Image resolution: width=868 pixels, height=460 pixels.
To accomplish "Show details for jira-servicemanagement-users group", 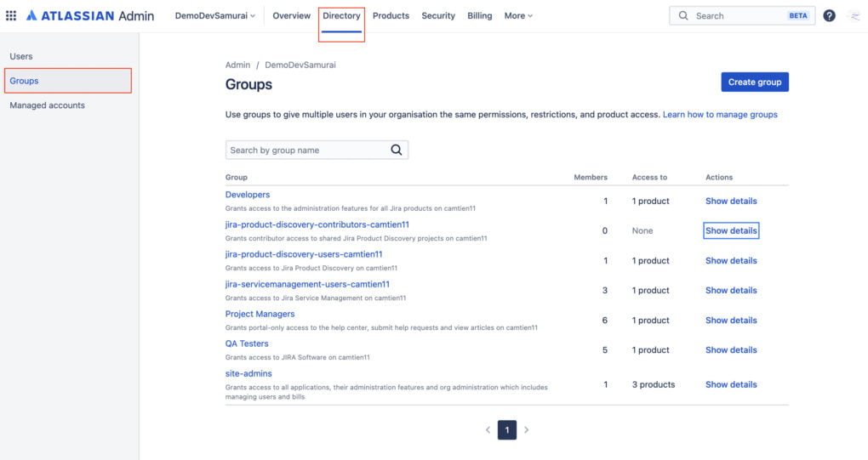I will pyautogui.click(x=731, y=290).
